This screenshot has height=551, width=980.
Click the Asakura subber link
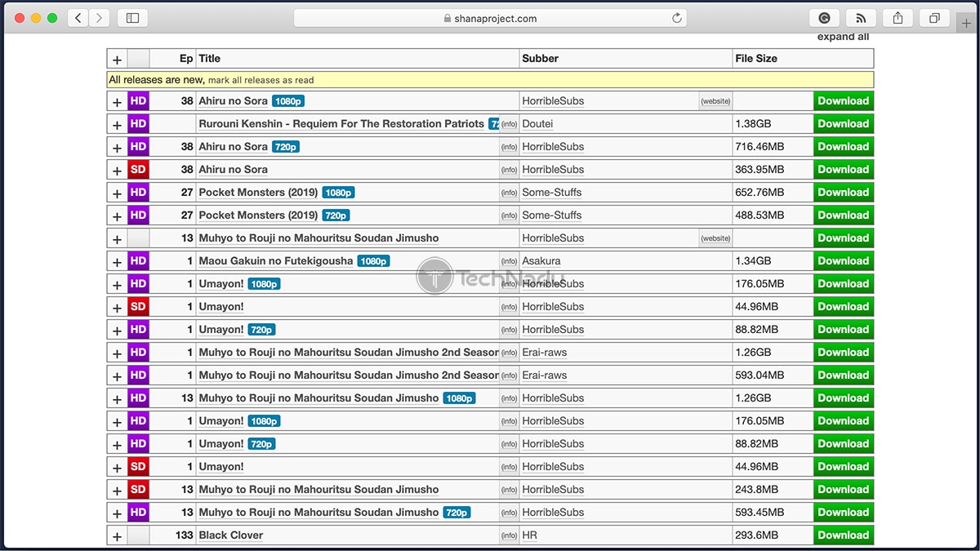(x=541, y=261)
